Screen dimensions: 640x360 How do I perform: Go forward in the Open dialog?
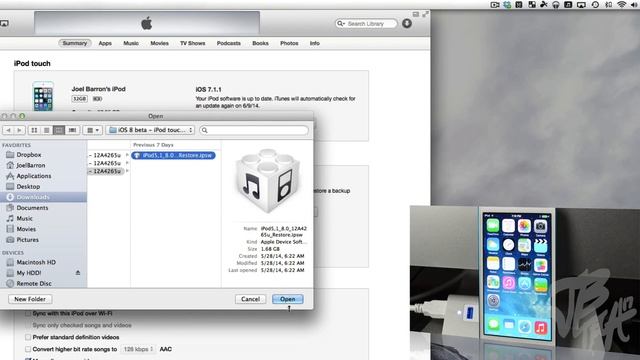(x=19, y=130)
